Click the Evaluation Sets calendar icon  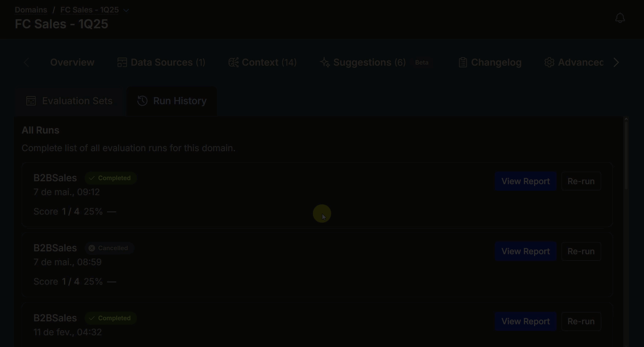[x=31, y=101]
